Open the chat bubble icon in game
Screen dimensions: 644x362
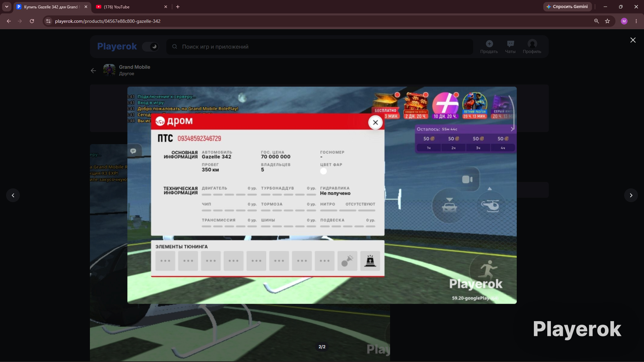click(133, 151)
